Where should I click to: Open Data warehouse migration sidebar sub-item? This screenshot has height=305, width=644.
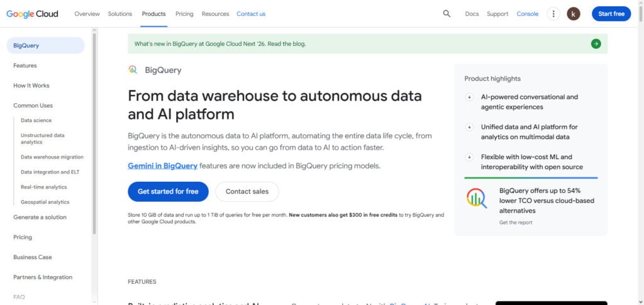coord(52,157)
